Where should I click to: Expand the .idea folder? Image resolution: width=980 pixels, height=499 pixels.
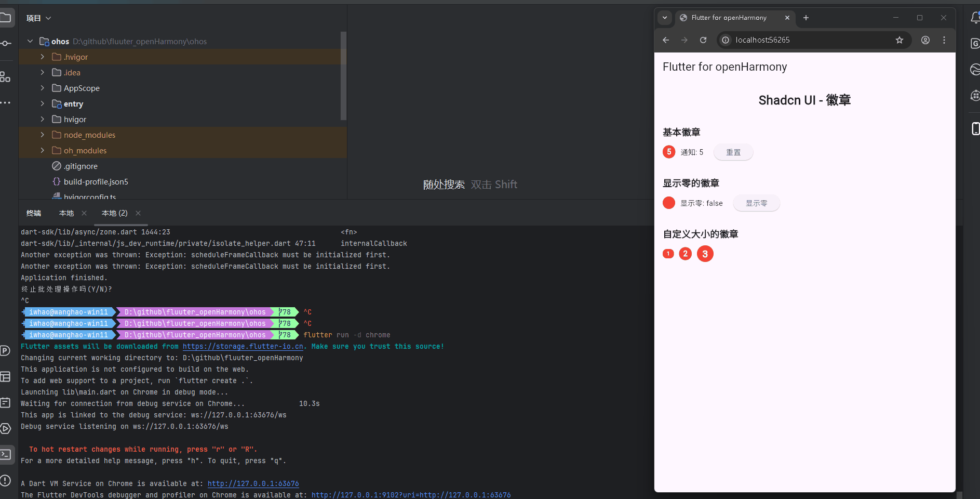pos(43,72)
